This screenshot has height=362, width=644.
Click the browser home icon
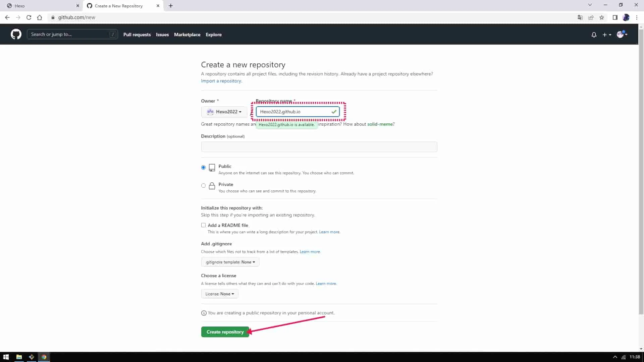tap(40, 17)
